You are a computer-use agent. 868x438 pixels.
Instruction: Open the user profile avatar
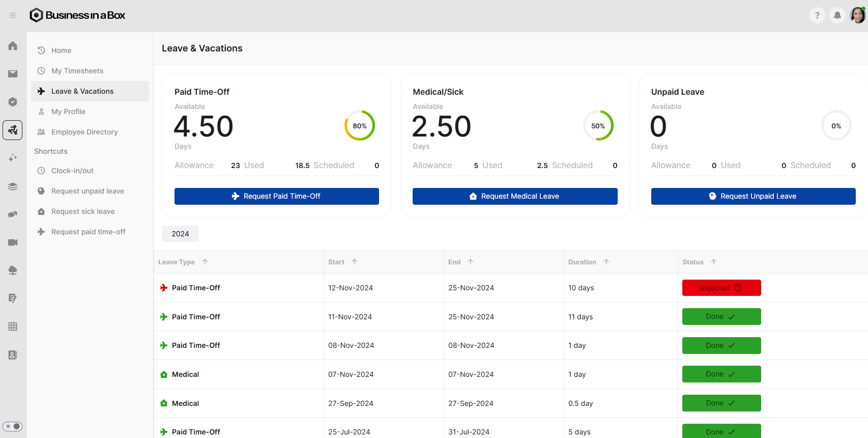pos(858,15)
